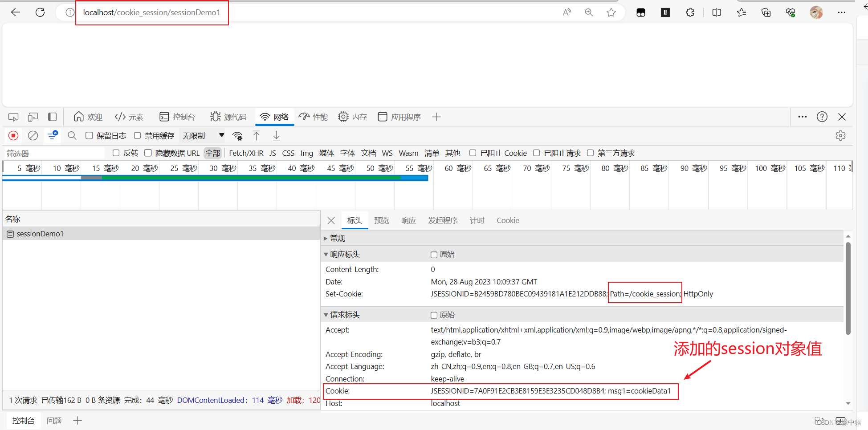
Task: Clear the network request log
Action: 33,135
